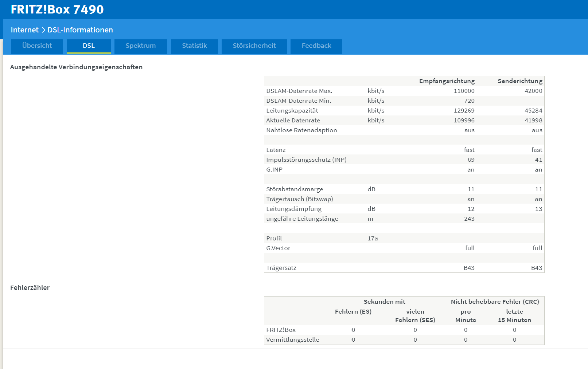Select the DSLAM-Datenrate Min. label

tap(299, 101)
